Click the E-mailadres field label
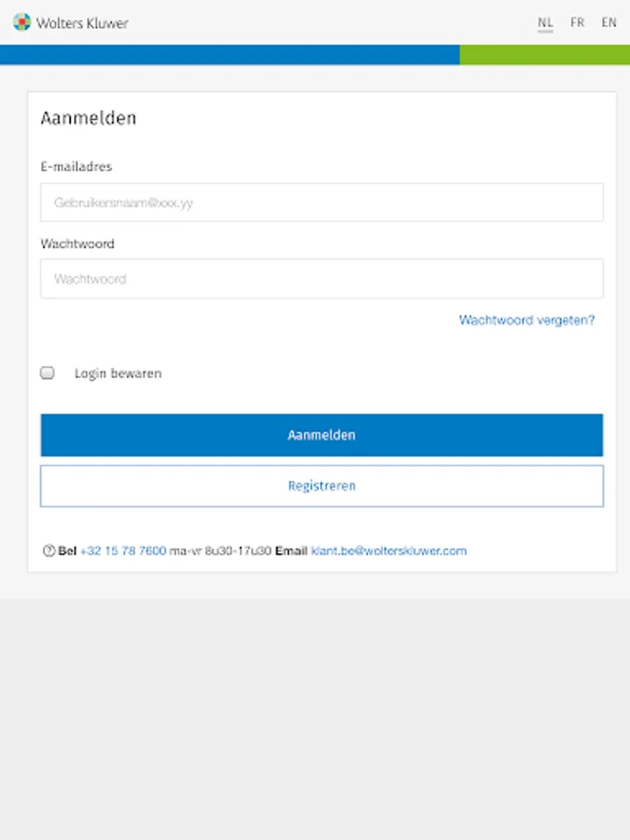The width and height of the screenshot is (630, 840). pyautogui.click(x=77, y=167)
